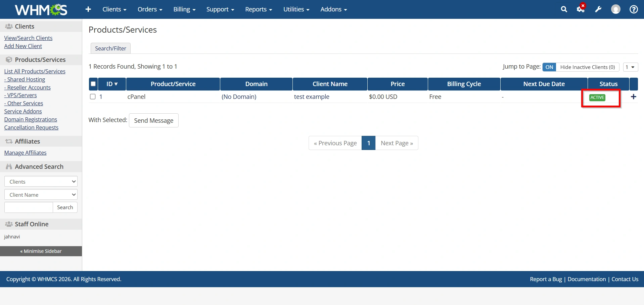
Task: Open client 'test example' in the table
Action: pos(312,97)
